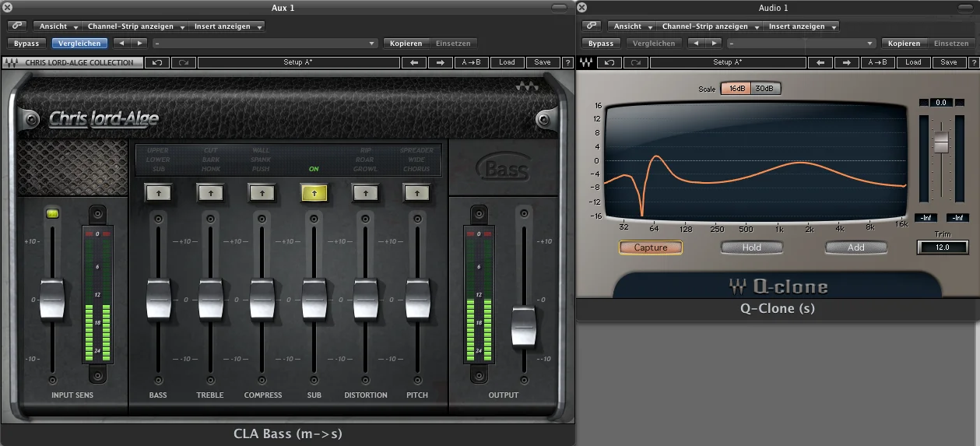Collapse the Aux 1 window with pill button
980x446 pixels.
559,7
